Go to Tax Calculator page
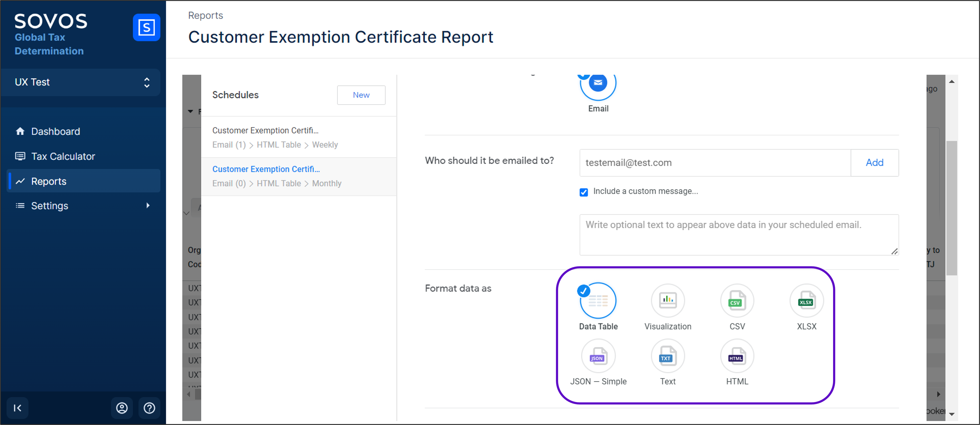 coord(63,156)
